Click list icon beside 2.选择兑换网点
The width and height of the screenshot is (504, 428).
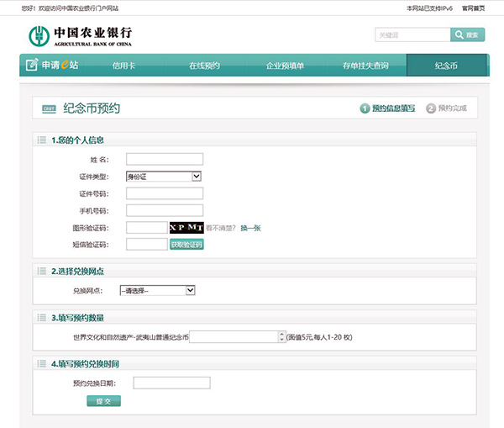tap(41, 271)
